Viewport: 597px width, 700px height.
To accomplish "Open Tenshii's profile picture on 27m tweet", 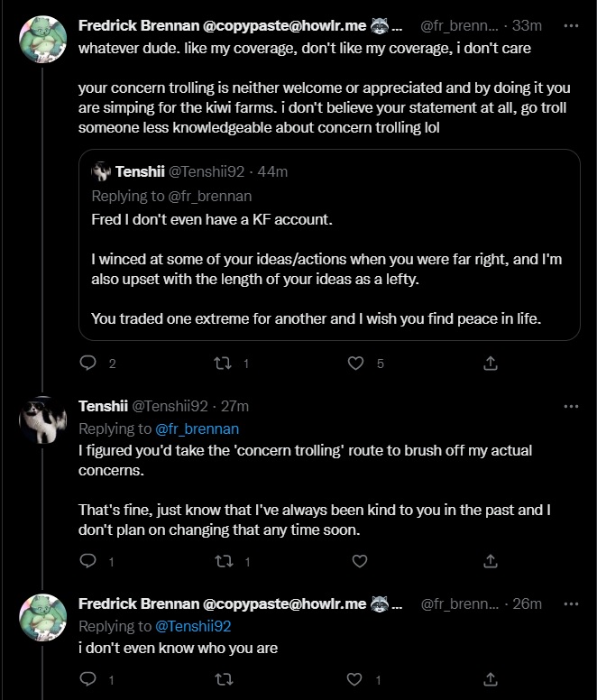I will tap(43, 420).
